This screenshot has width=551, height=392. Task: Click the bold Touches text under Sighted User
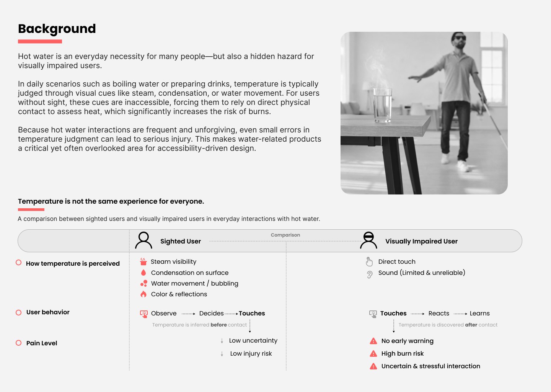tap(252, 313)
